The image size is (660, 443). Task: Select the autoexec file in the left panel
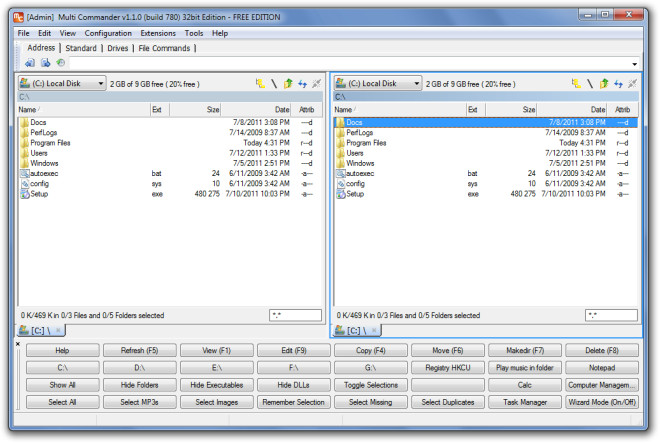point(170,173)
